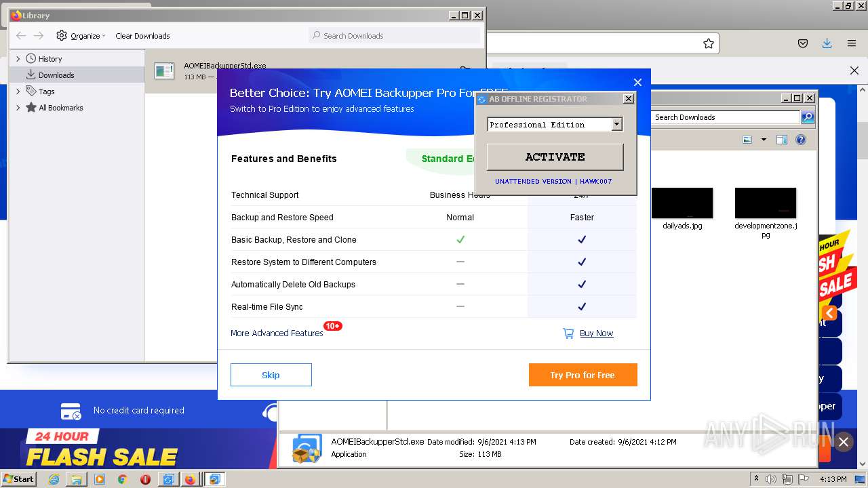Expand the All Bookmarks tree node
Viewport: 868px width, 488px height.
[x=18, y=108]
